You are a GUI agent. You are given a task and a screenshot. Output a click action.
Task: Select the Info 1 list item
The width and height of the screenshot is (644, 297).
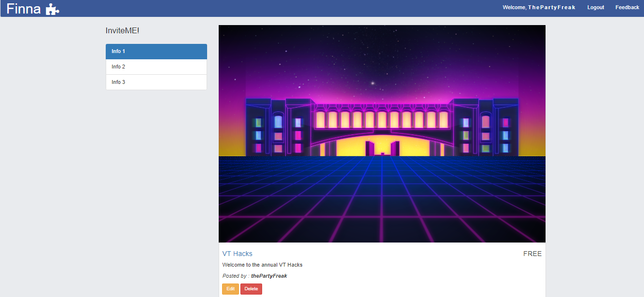tap(156, 52)
